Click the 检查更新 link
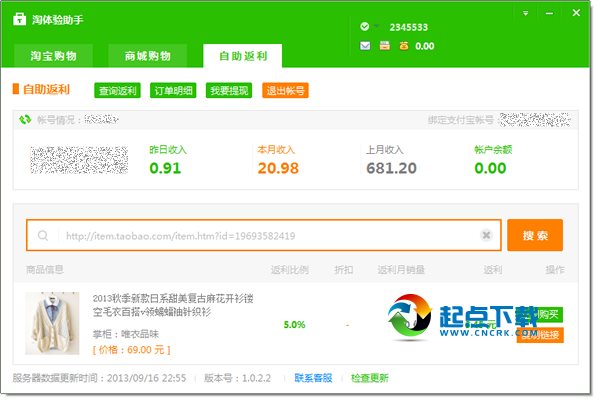Image resolution: width=600 pixels, height=402 pixels. click(x=370, y=378)
